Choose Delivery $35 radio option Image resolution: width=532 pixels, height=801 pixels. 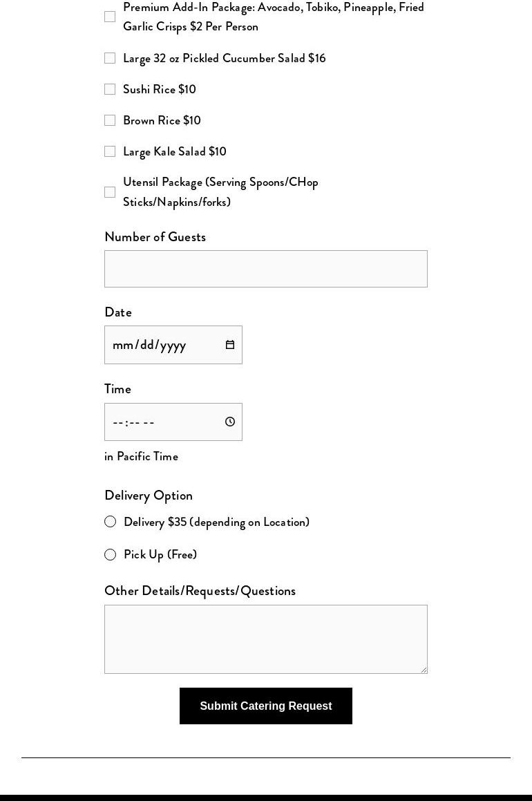coord(111,522)
